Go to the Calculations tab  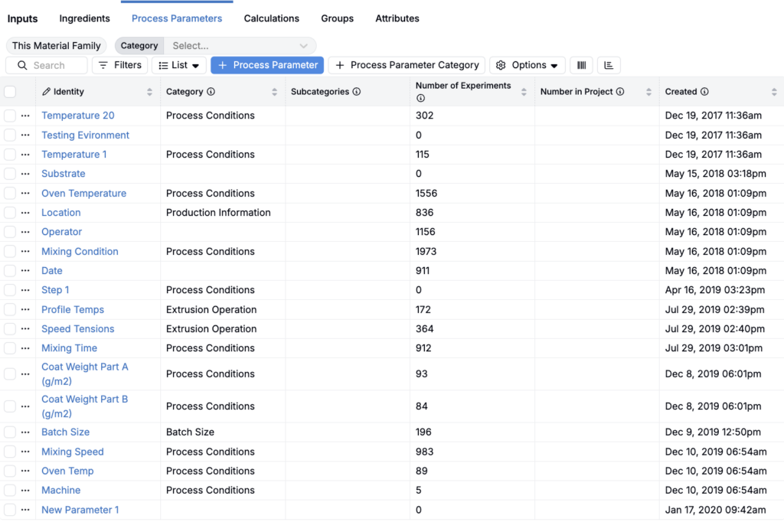(x=271, y=18)
